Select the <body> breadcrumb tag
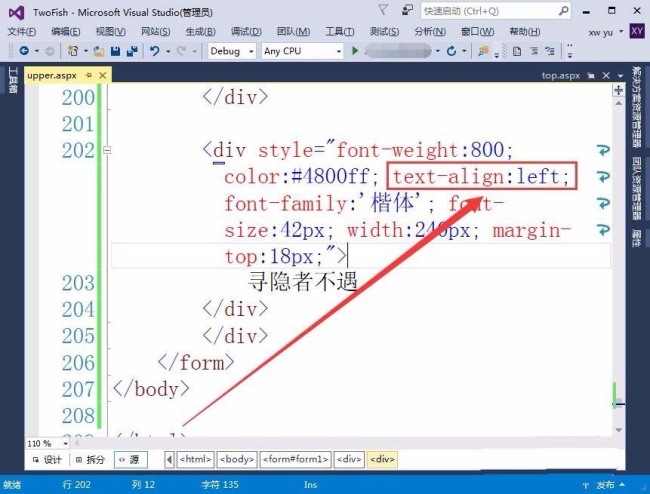The height and width of the screenshot is (494, 650). coord(237,459)
